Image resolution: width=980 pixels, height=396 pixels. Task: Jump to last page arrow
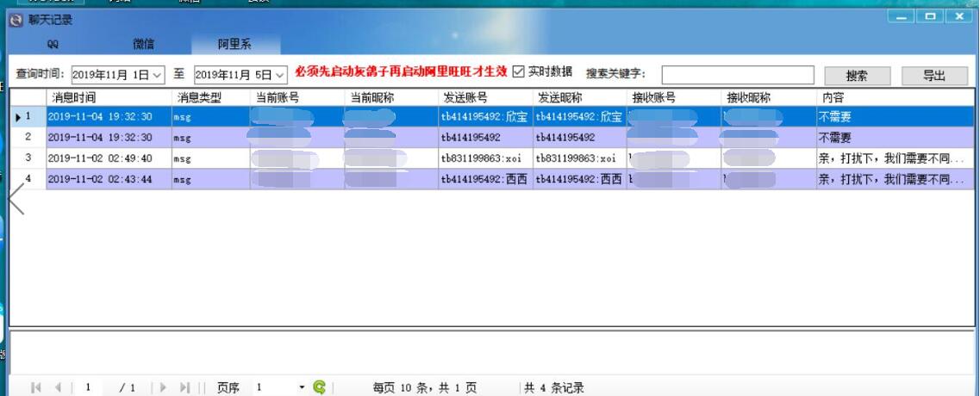(184, 388)
